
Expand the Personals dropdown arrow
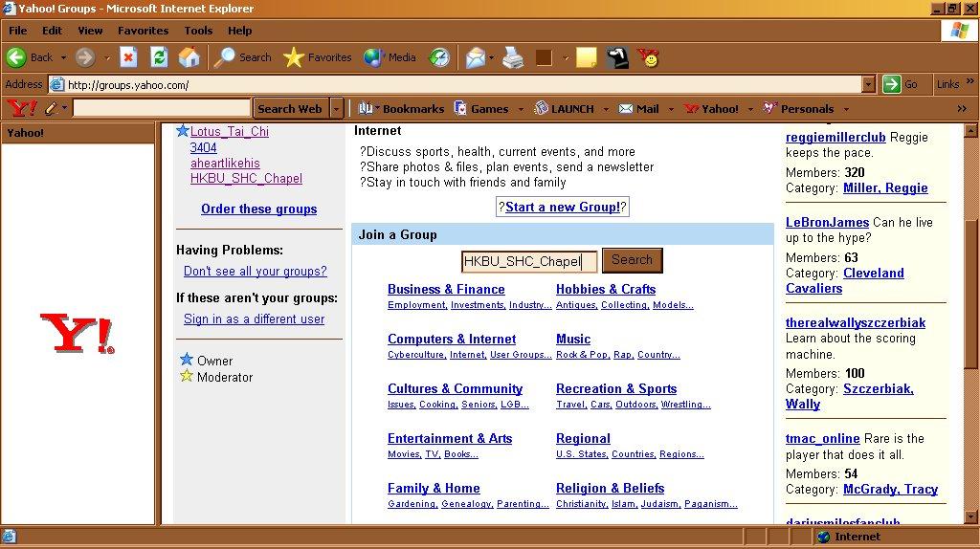[x=846, y=109]
